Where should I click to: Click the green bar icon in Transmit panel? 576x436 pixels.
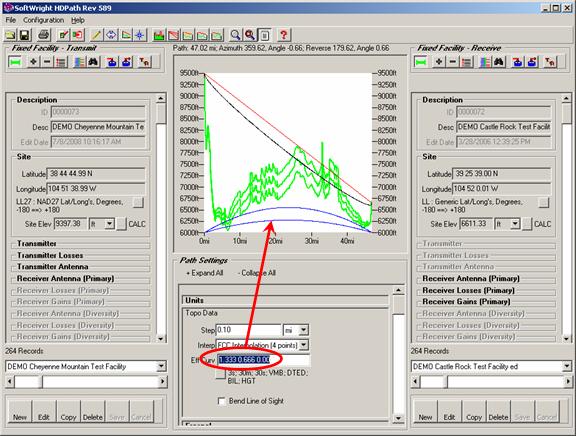(15, 62)
